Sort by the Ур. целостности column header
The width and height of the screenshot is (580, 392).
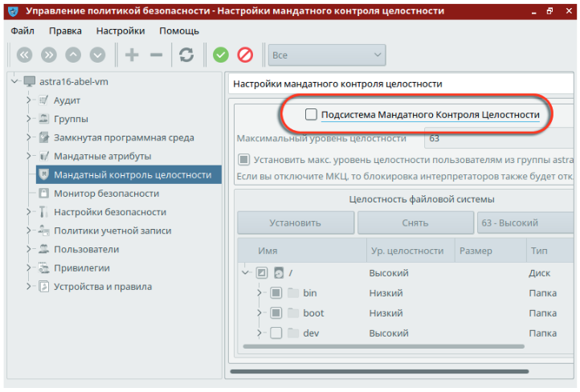click(410, 251)
